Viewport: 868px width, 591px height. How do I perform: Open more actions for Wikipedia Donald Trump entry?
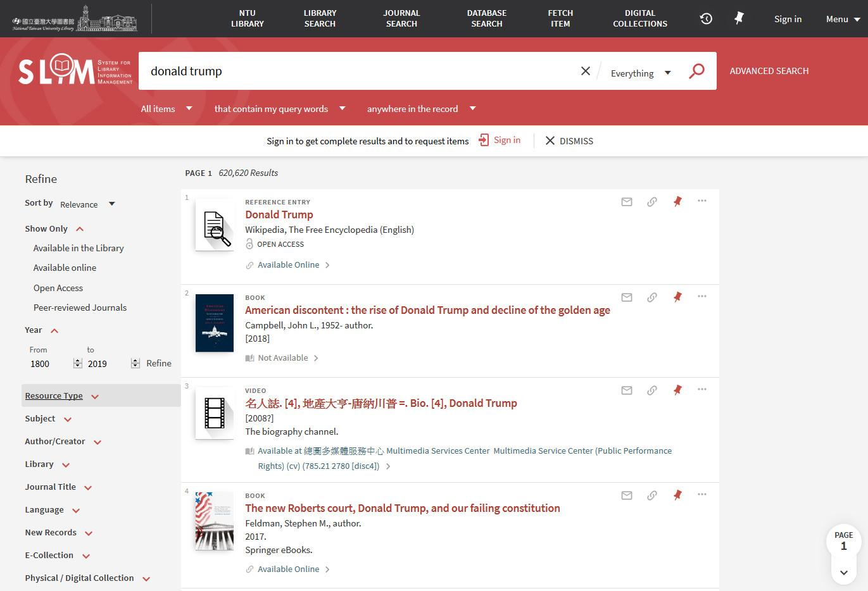click(x=702, y=201)
